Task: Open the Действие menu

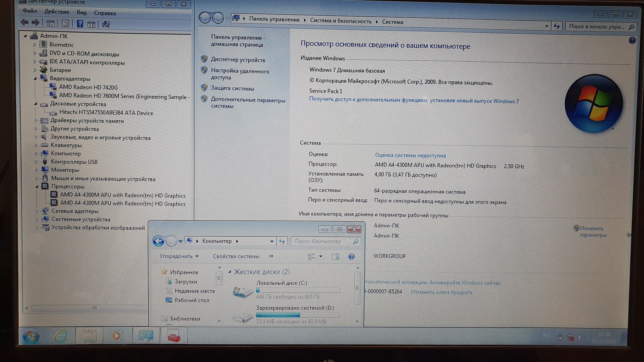Action: coord(57,12)
